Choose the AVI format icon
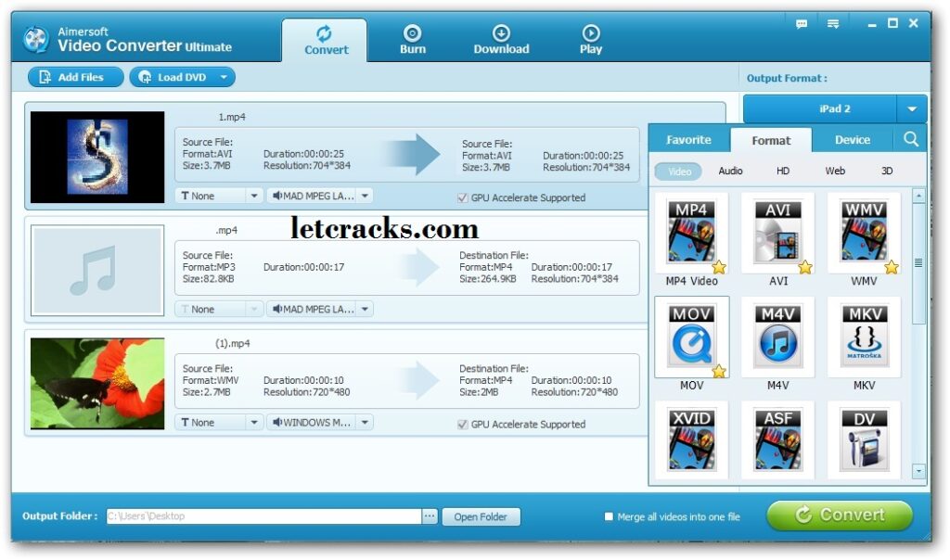 click(778, 233)
